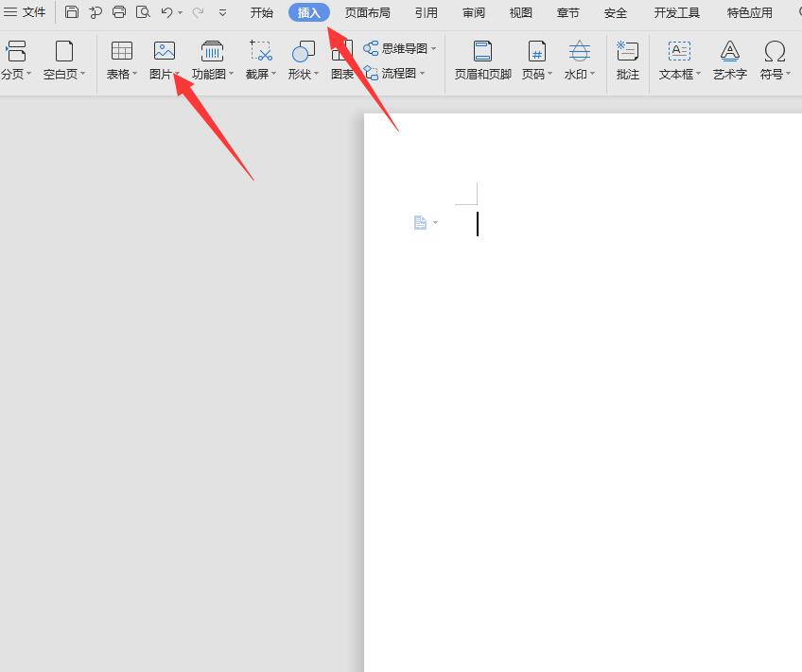The height and width of the screenshot is (672, 802).
Task: Click the 图表 chart button
Action: point(342,60)
